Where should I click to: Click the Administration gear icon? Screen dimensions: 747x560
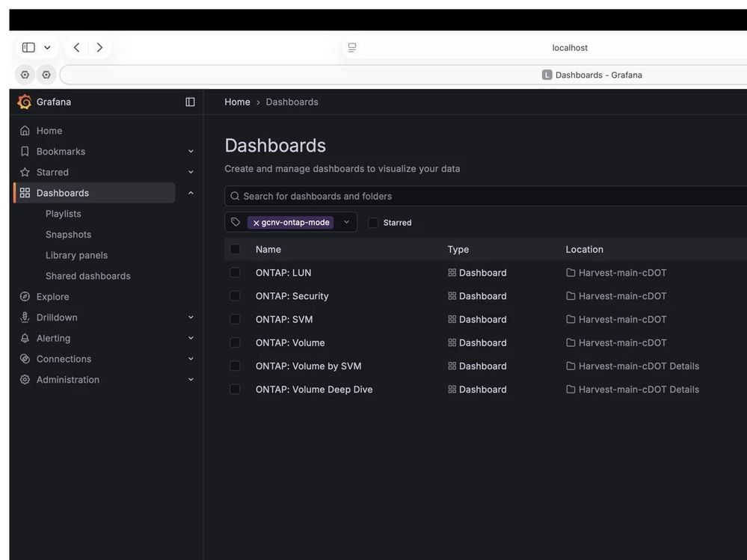click(x=25, y=380)
